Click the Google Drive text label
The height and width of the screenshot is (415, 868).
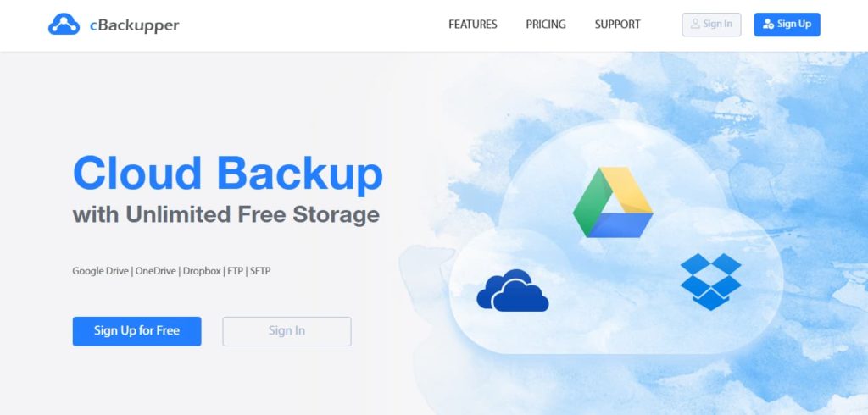[100, 271]
